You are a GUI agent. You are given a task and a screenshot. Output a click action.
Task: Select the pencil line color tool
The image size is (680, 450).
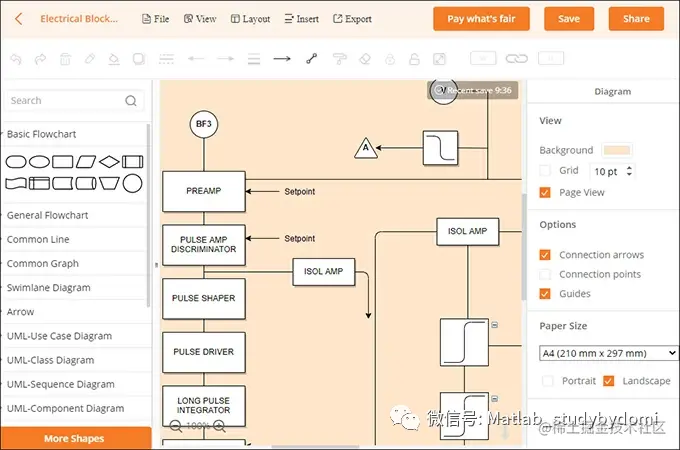(90, 59)
